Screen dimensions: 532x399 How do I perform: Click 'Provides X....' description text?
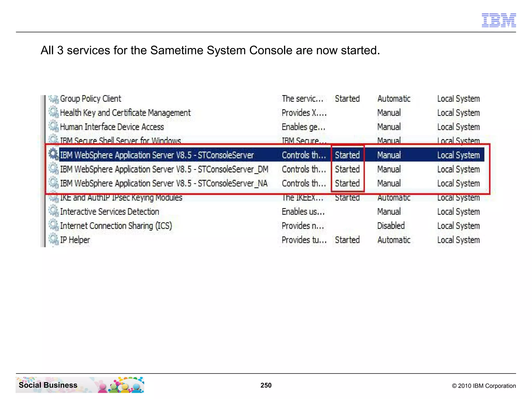tap(304, 113)
